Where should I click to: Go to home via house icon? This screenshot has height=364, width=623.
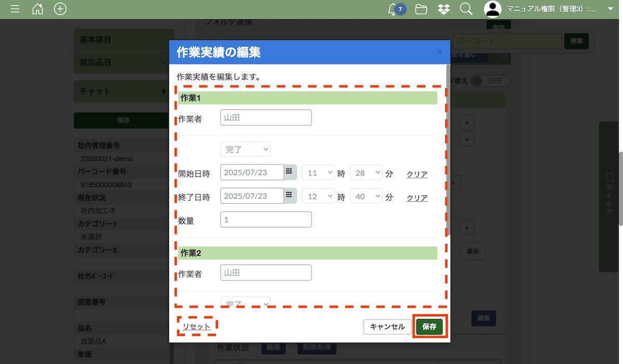37,9
